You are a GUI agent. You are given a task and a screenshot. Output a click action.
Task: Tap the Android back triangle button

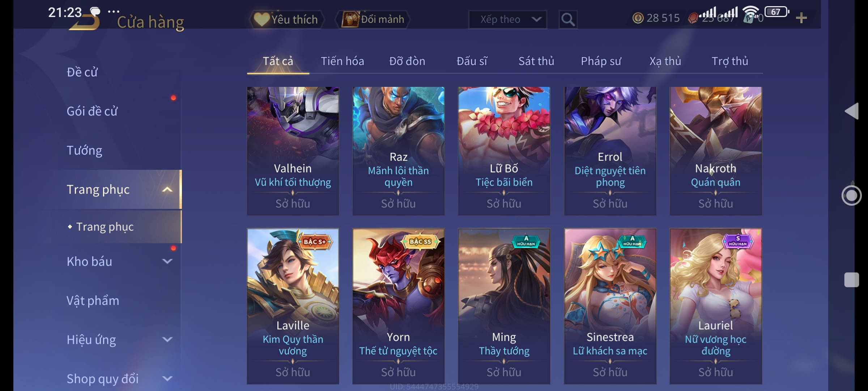pos(852,111)
